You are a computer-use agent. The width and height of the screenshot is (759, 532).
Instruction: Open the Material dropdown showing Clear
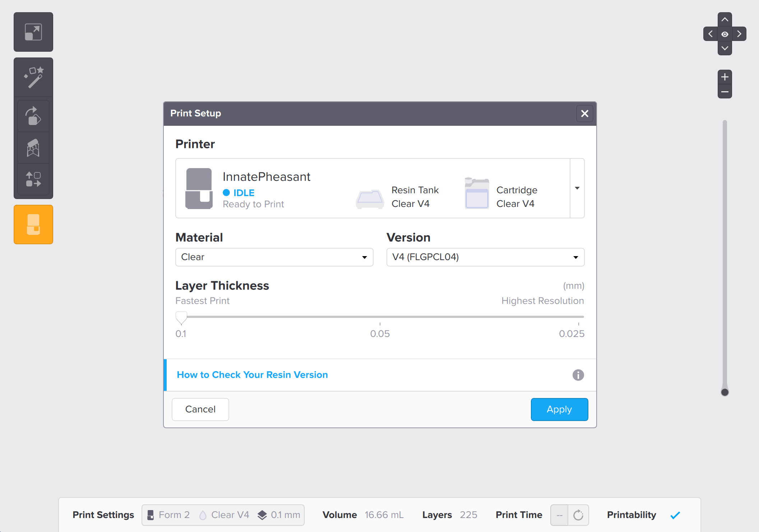[274, 257]
